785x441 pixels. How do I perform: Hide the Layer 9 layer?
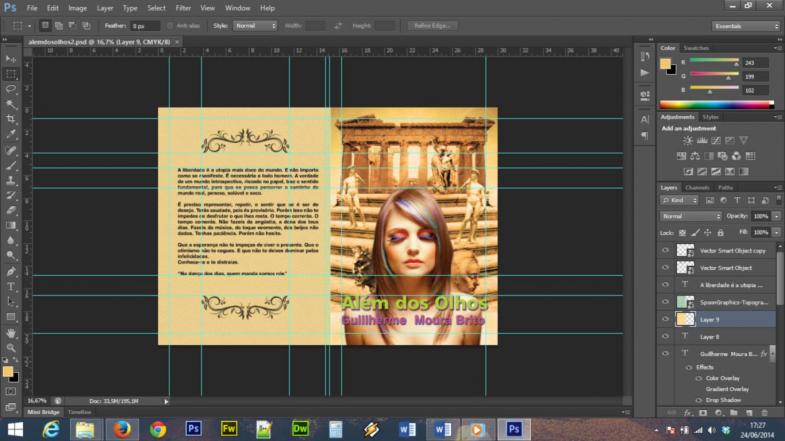[666, 319]
